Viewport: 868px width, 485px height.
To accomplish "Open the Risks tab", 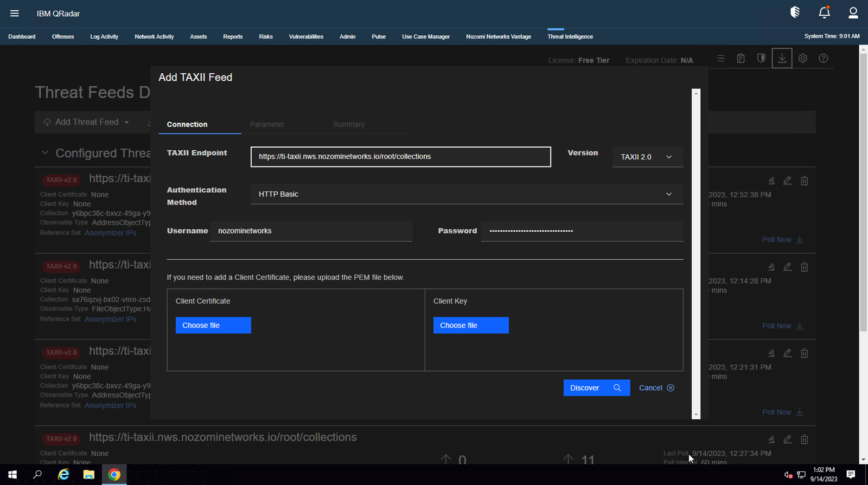I will click(x=266, y=37).
